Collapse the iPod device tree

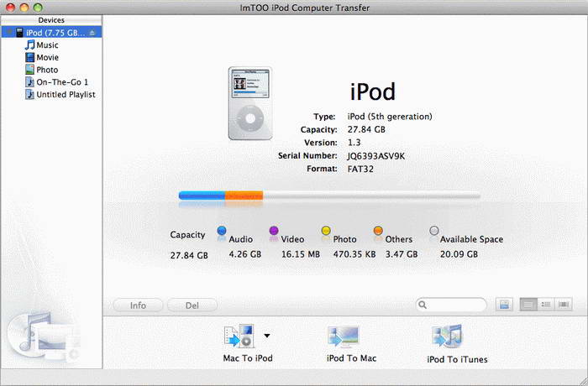[x=10, y=33]
